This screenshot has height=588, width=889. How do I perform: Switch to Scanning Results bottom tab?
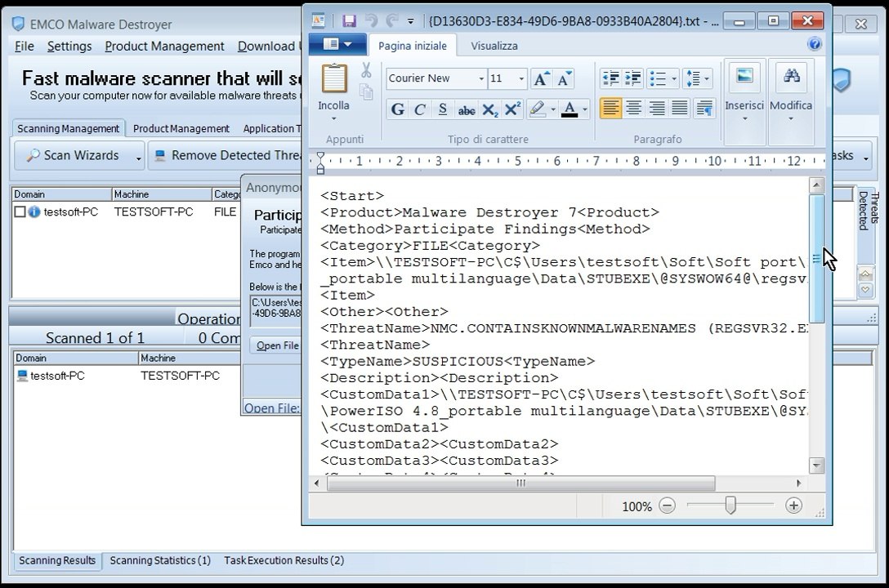[57, 560]
